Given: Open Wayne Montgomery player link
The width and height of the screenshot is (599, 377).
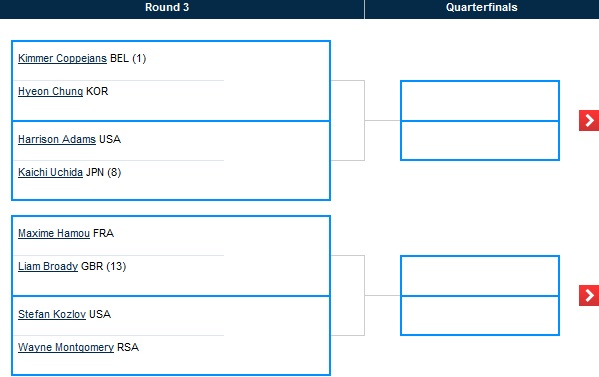Looking at the screenshot, I should click(66, 348).
